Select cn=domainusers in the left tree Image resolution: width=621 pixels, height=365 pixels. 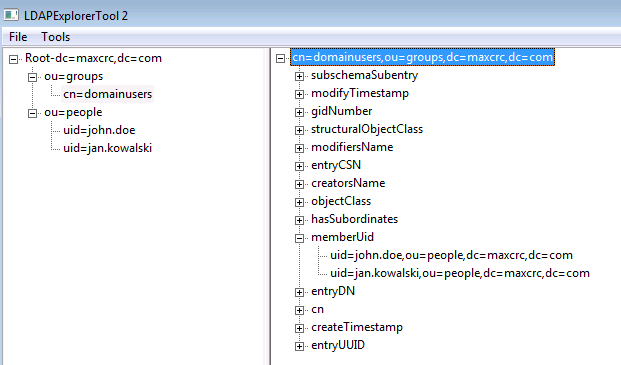(107, 94)
